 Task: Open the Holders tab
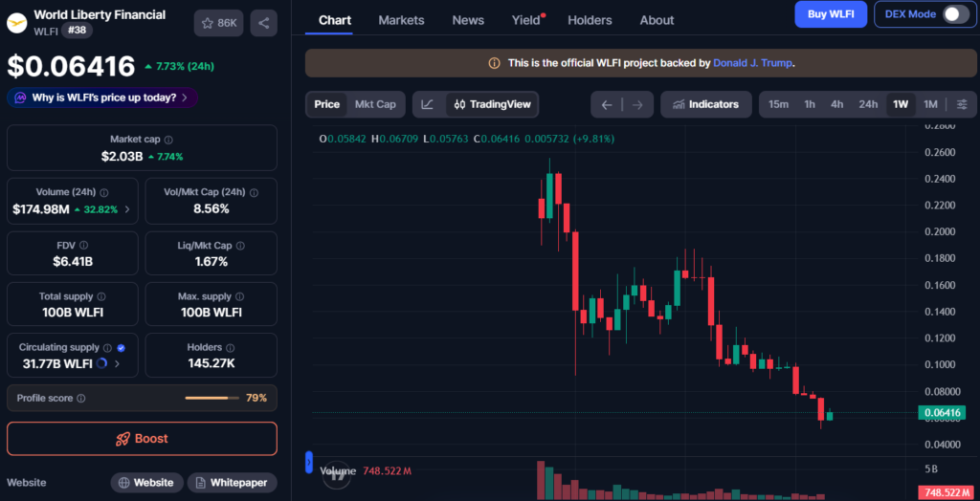(590, 20)
